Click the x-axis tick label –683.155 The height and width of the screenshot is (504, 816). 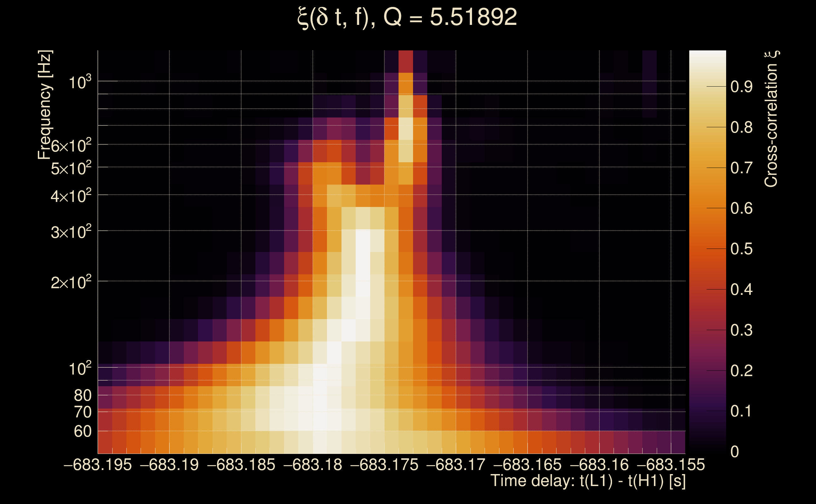coord(671,465)
